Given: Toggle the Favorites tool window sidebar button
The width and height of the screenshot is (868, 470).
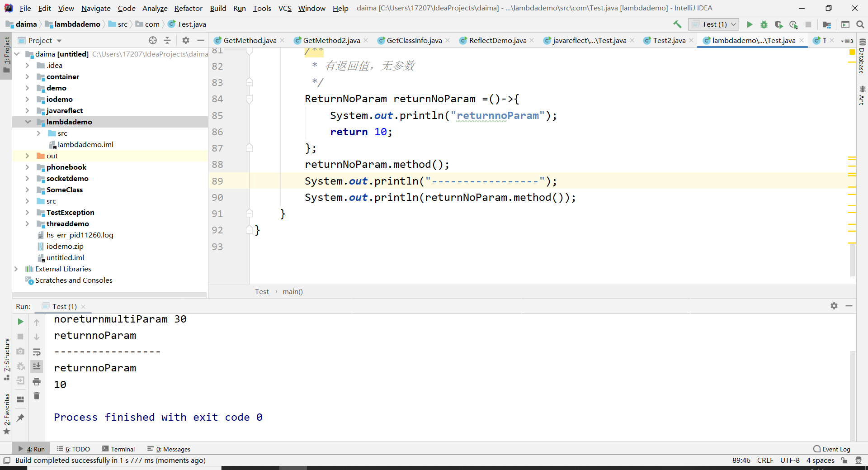Looking at the screenshot, I should (6, 414).
